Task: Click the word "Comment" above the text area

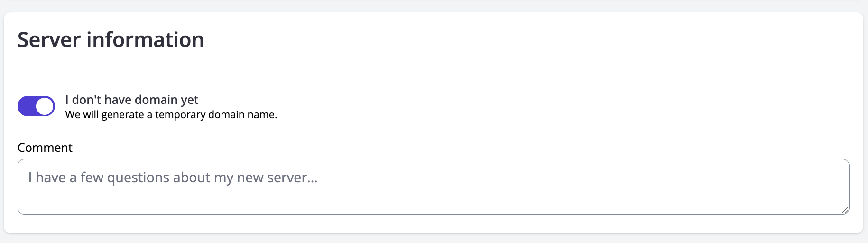Action: (45, 148)
